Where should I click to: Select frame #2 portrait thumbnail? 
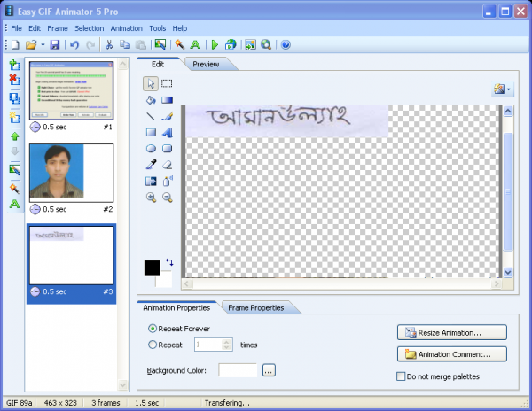tap(71, 173)
